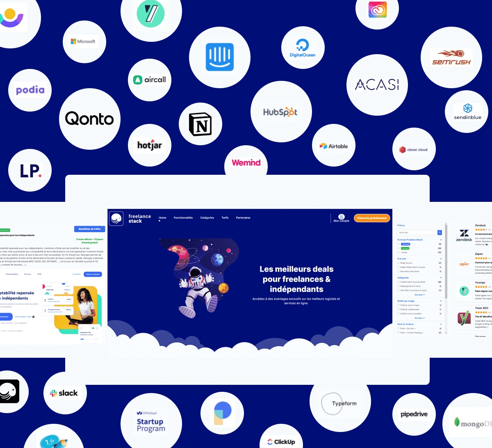The height and width of the screenshot is (448, 492).
Task: Click the Semrush logo bubble
Action: tap(451, 57)
